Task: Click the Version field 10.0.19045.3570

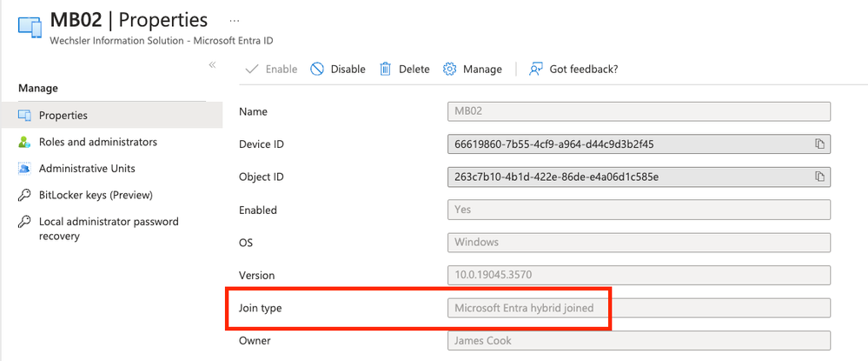Action: (x=639, y=275)
